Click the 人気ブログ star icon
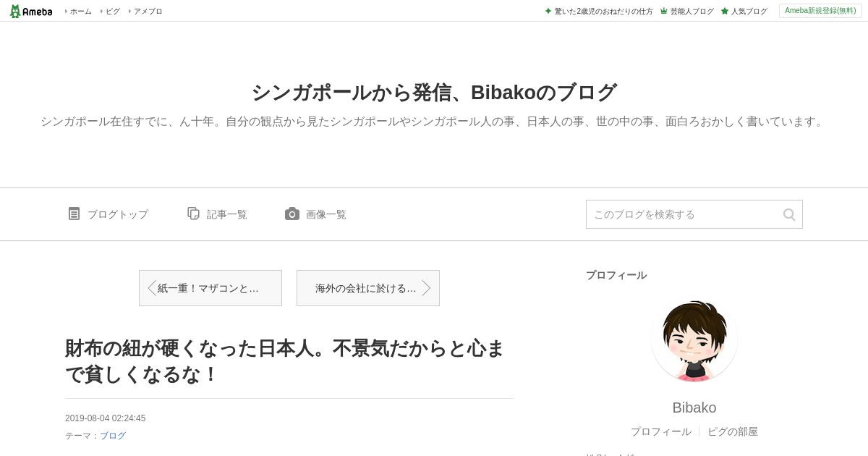This screenshot has height=456, width=868. 724,11
